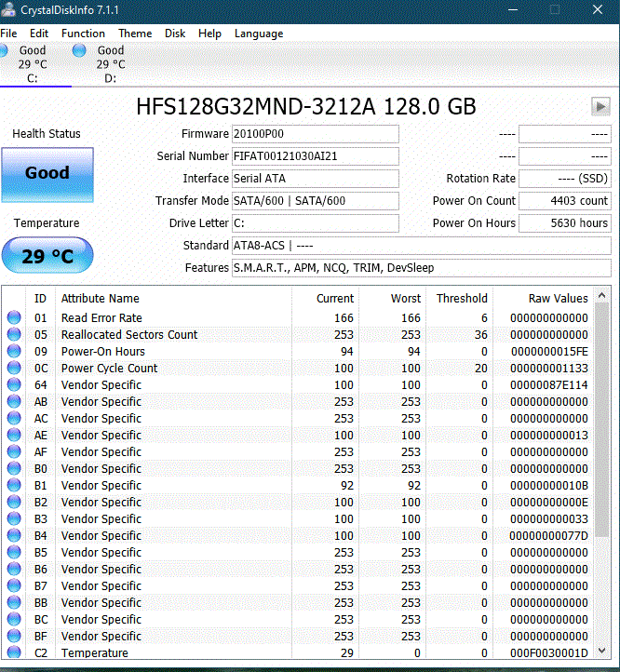Screen dimensions: 620x672
Task: Open the Disk menu
Action: pyautogui.click(x=175, y=34)
